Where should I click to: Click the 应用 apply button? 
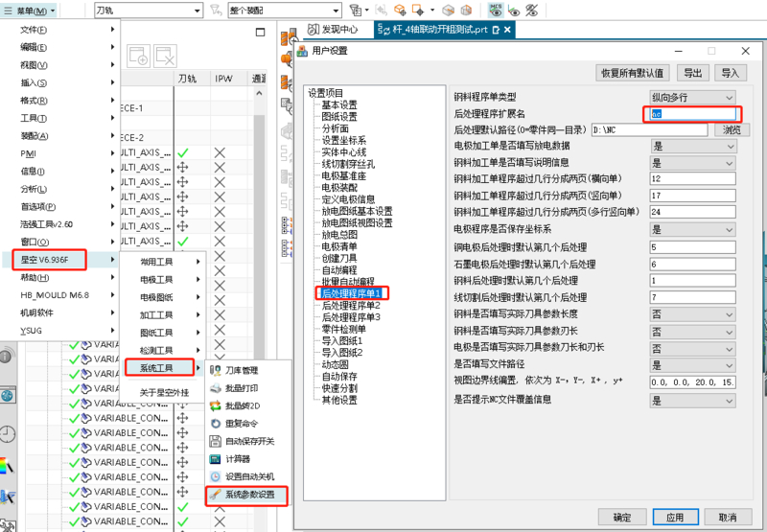[675, 518]
